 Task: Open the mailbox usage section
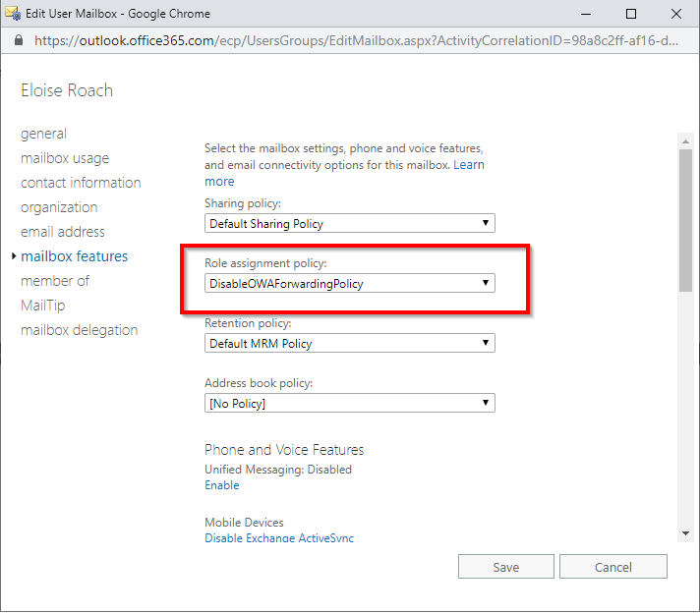[65, 158]
